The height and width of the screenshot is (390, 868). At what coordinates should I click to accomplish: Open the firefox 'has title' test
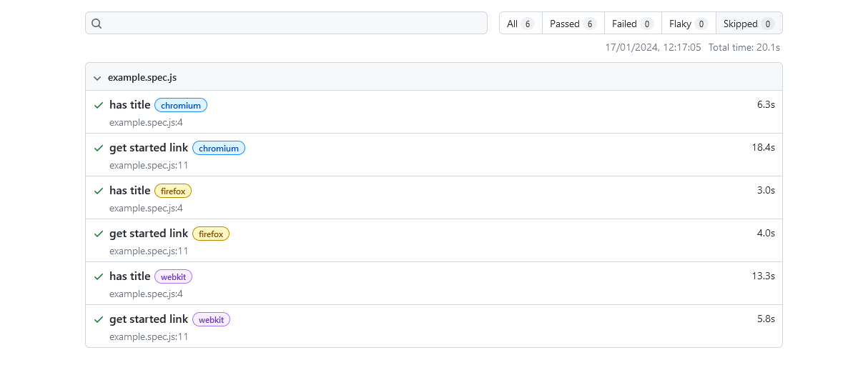tap(130, 191)
